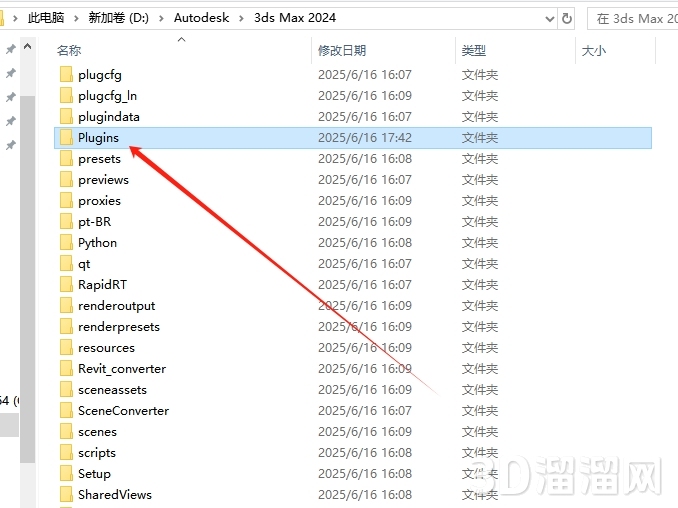Screen dimensions: 678x508
Task: Select the renderpresets folder name
Action: [x=119, y=327]
